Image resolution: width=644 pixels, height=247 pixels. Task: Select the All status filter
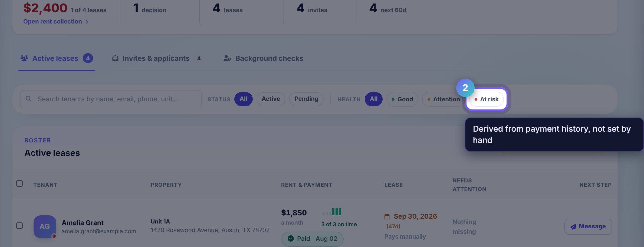243,99
